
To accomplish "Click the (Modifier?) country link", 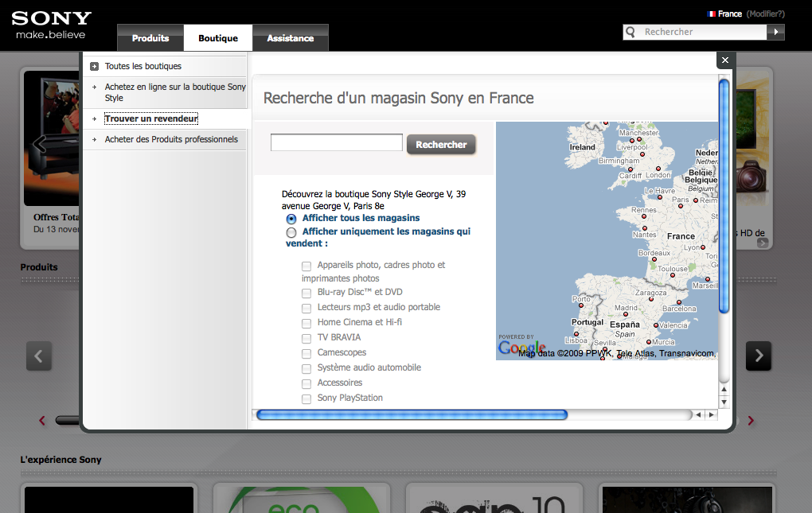I will tap(765, 14).
